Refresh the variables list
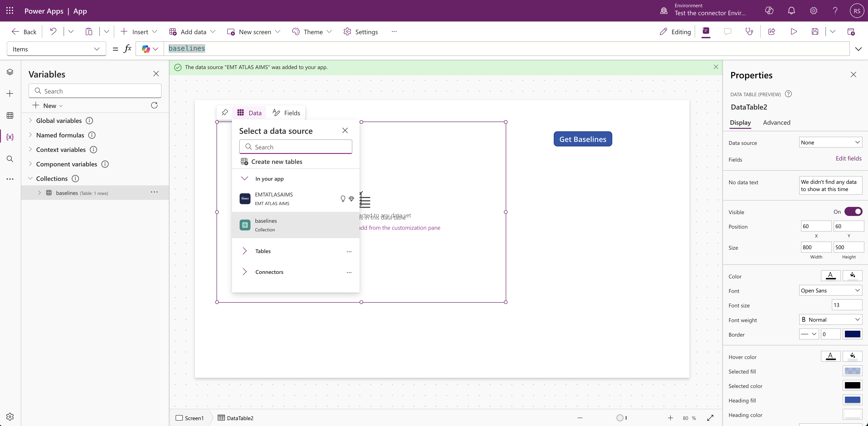The width and height of the screenshot is (868, 426). tap(154, 105)
